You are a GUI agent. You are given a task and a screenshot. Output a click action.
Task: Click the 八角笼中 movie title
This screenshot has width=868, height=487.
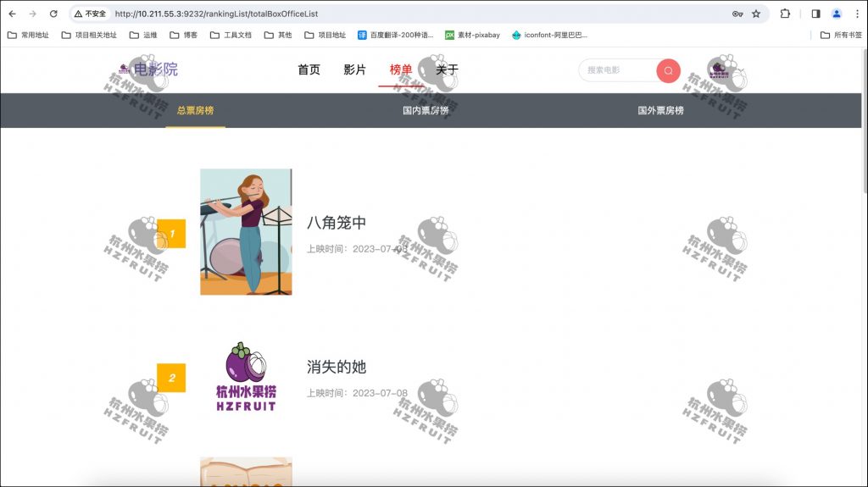pyautogui.click(x=337, y=223)
